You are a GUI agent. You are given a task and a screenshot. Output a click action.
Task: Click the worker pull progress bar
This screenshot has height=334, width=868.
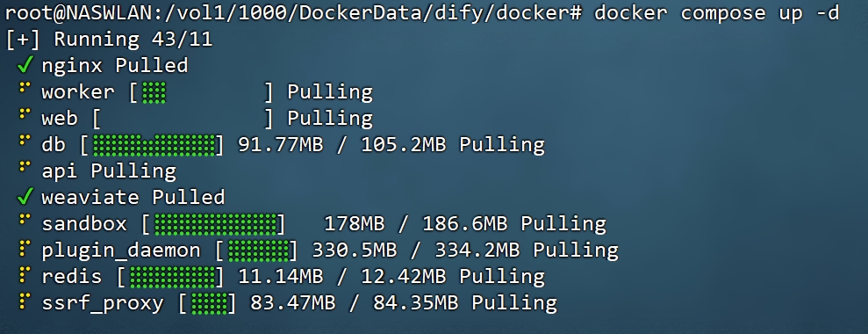click(202, 92)
